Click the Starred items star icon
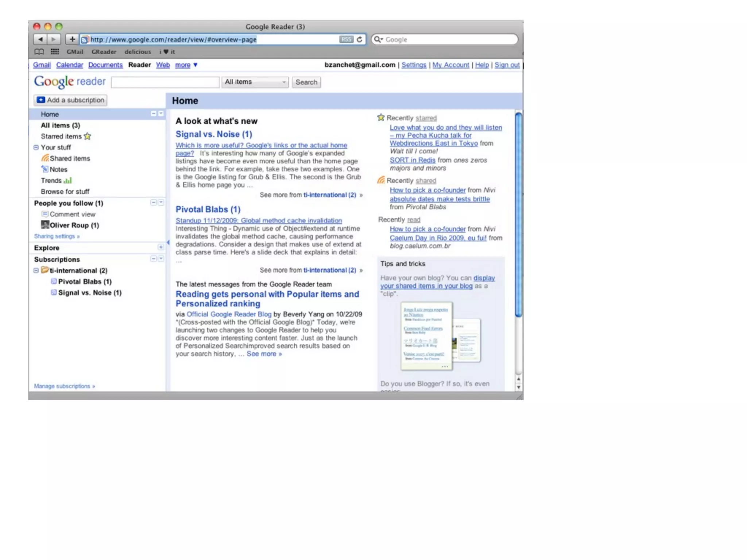 (x=88, y=136)
